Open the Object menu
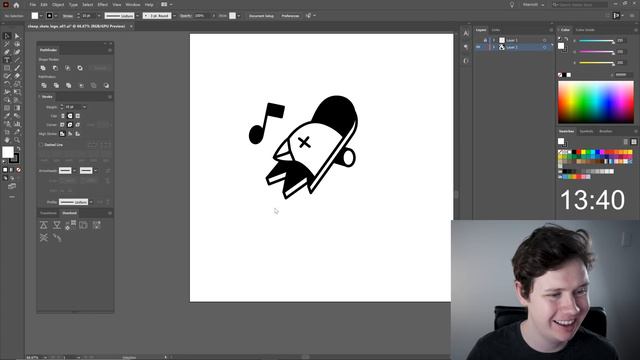 click(x=58, y=5)
